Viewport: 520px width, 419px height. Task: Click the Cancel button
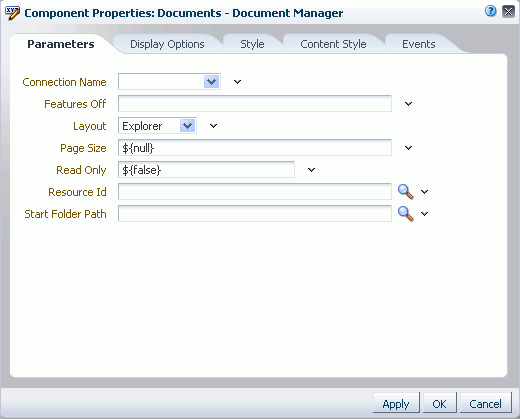[x=485, y=404]
